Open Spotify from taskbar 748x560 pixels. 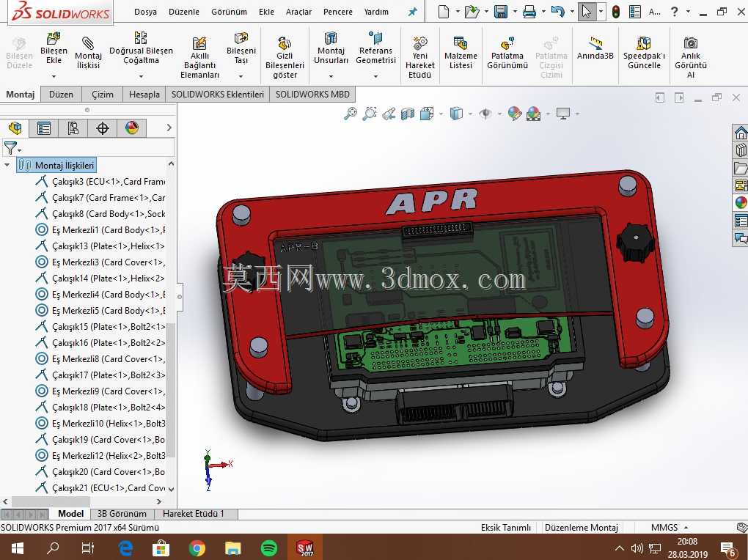(x=269, y=548)
